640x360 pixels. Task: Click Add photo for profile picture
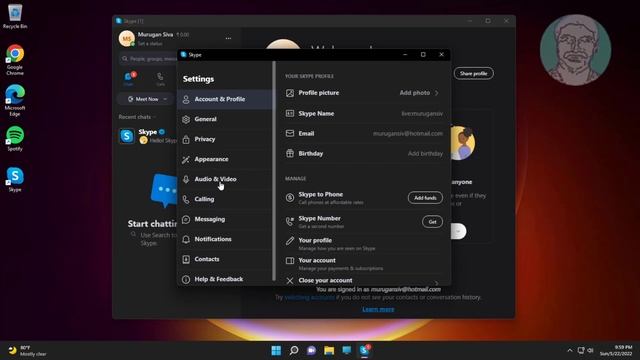click(414, 93)
